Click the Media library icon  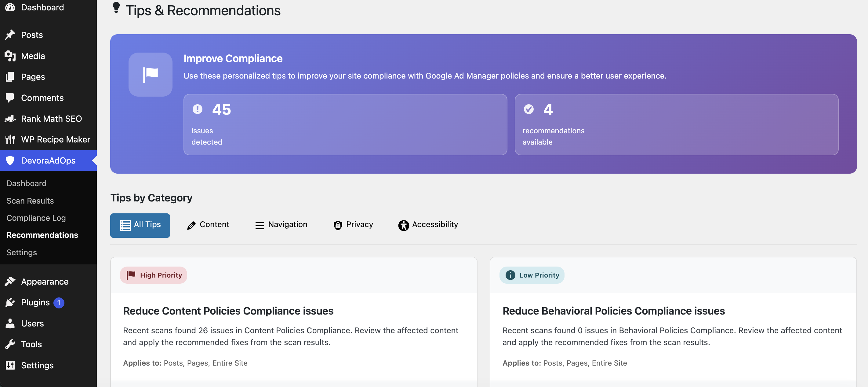10,56
